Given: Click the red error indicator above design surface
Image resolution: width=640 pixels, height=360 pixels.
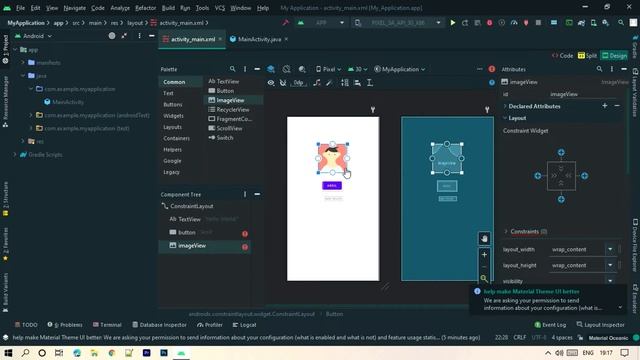Looking at the screenshot, I should coord(491,69).
